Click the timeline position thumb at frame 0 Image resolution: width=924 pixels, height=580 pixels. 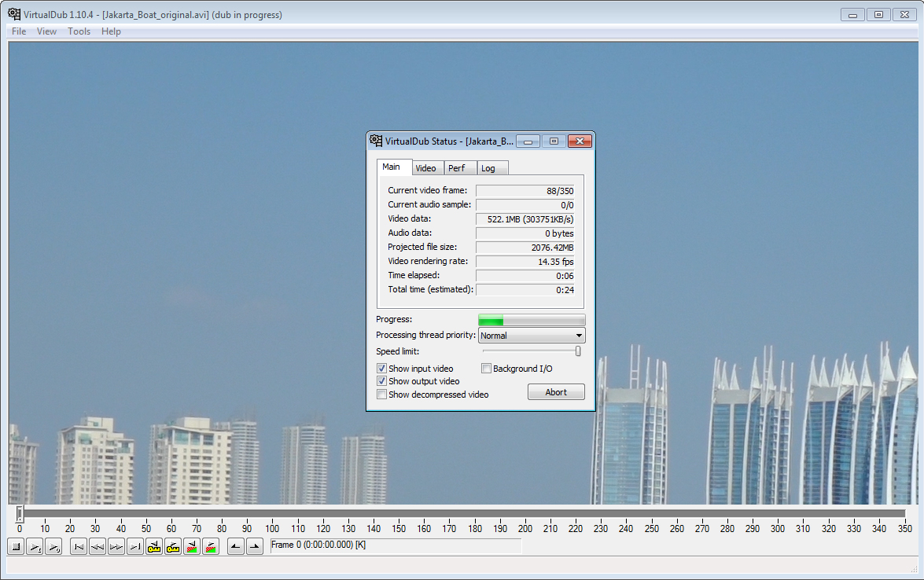[20, 513]
